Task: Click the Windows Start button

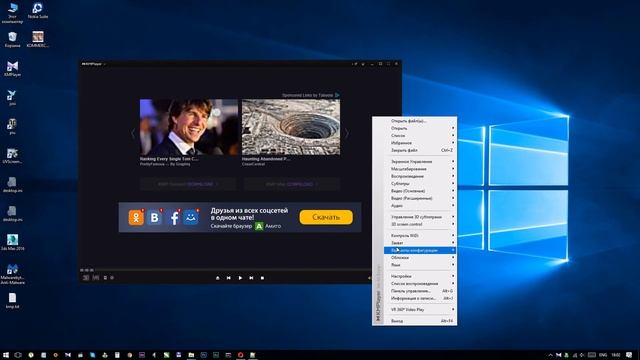Action: pos(6,355)
